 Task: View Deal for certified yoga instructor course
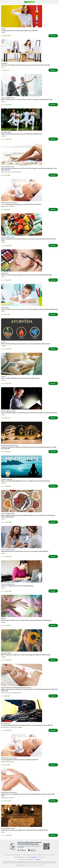(x=53, y=139)
